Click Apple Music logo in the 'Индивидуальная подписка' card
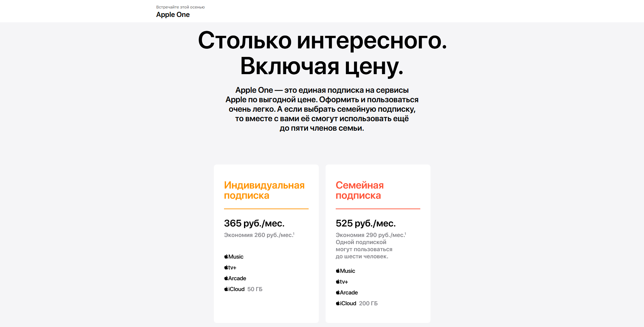Screen dimensions: 644x327 click(x=234, y=257)
